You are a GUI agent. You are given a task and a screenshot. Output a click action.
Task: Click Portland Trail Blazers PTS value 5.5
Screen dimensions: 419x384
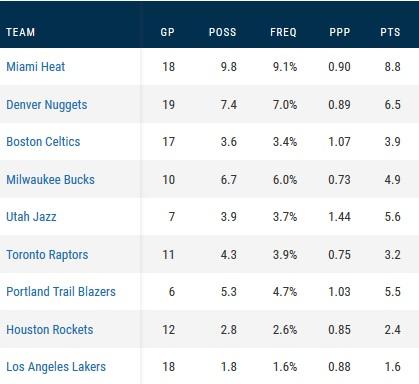[x=393, y=292]
